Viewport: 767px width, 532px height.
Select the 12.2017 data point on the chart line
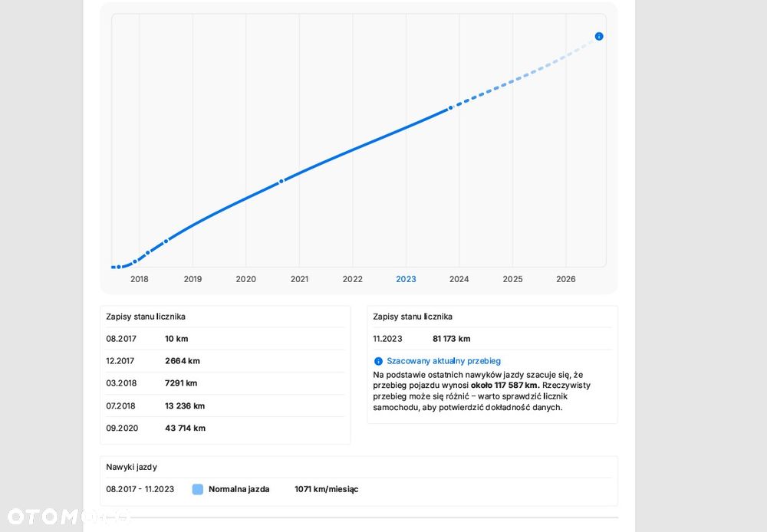(135, 261)
